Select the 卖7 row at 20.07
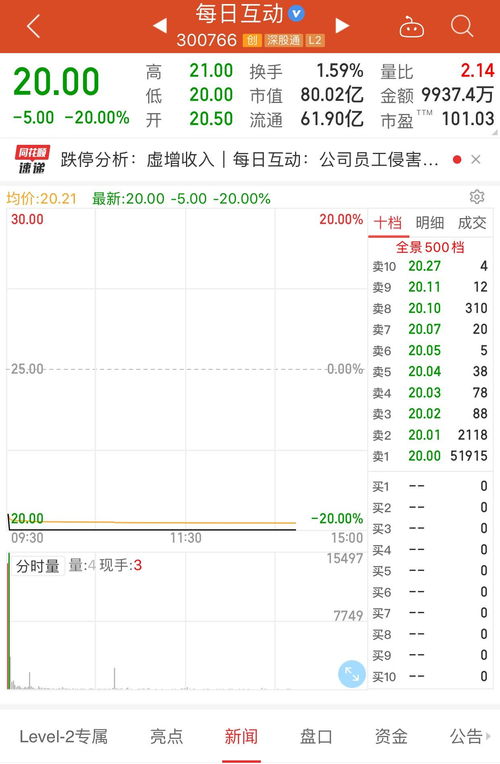 point(429,329)
